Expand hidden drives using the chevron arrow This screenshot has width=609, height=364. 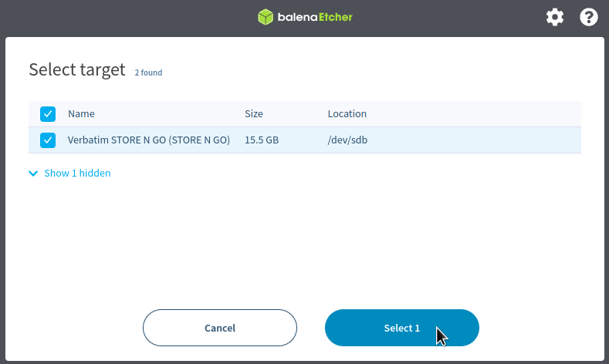point(33,174)
